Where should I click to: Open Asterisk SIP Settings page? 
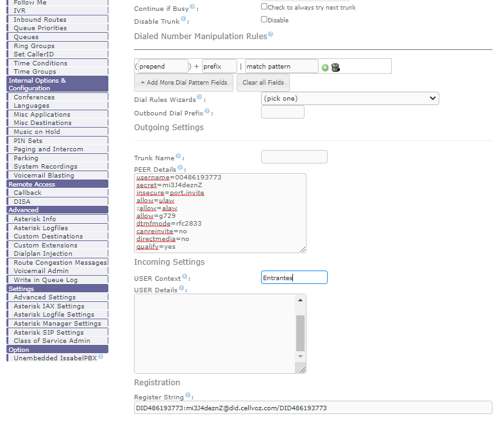pyautogui.click(x=49, y=333)
